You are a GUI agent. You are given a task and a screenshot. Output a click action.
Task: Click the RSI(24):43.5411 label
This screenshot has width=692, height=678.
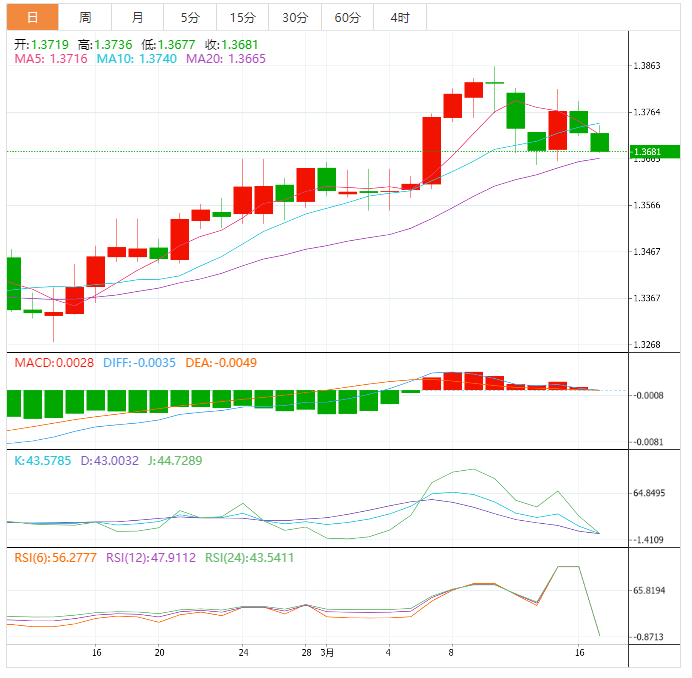pyautogui.click(x=250, y=558)
